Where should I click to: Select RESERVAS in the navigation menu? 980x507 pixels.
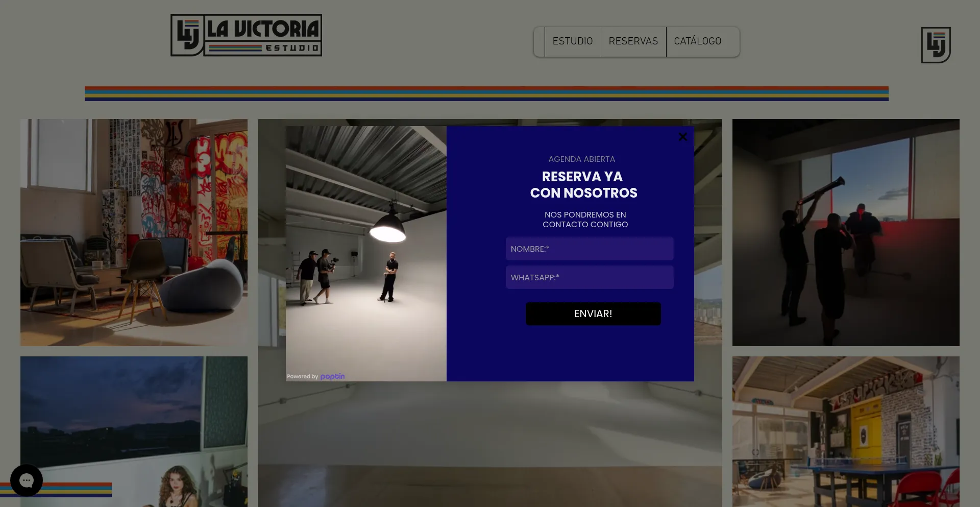(633, 41)
